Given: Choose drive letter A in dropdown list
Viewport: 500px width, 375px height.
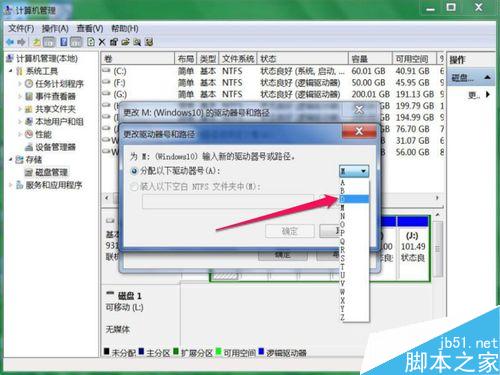Looking at the screenshot, I should coord(354,183).
